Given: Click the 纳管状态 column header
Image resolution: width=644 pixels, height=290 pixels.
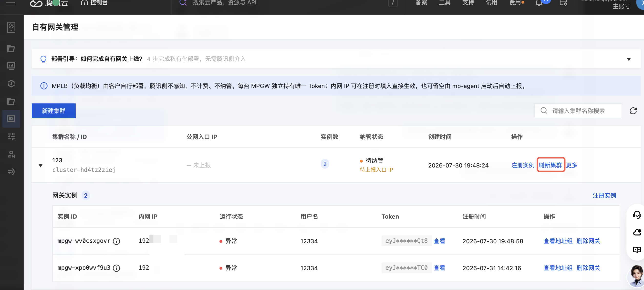Looking at the screenshot, I should click(371, 137).
